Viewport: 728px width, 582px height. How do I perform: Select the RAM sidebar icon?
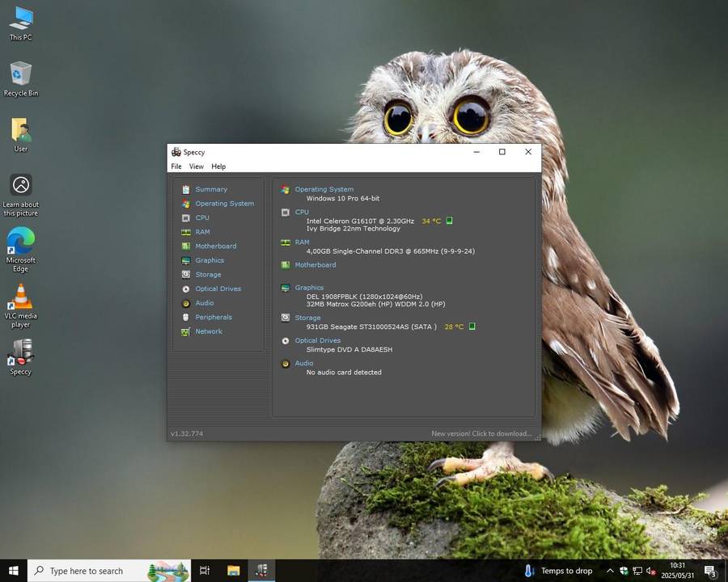click(186, 232)
